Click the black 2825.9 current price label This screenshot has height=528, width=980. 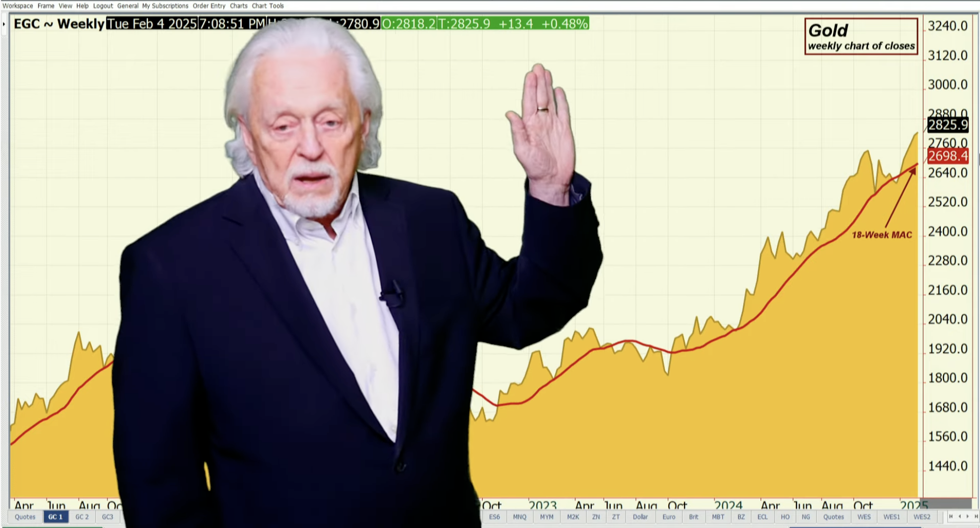coord(948,125)
